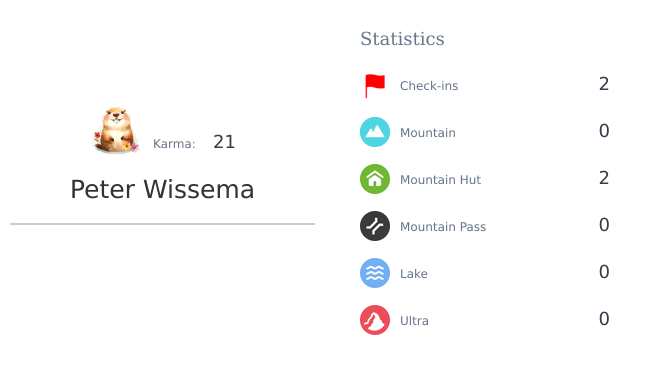Click the Mountain label text
Image resolution: width=650 pixels, height=385 pixels.
(428, 133)
